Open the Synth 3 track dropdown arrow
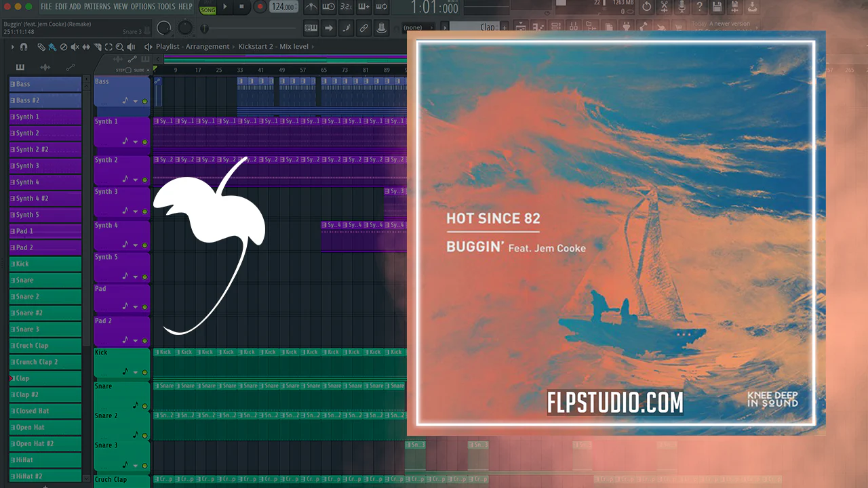The height and width of the screenshot is (488, 868). 136,211
